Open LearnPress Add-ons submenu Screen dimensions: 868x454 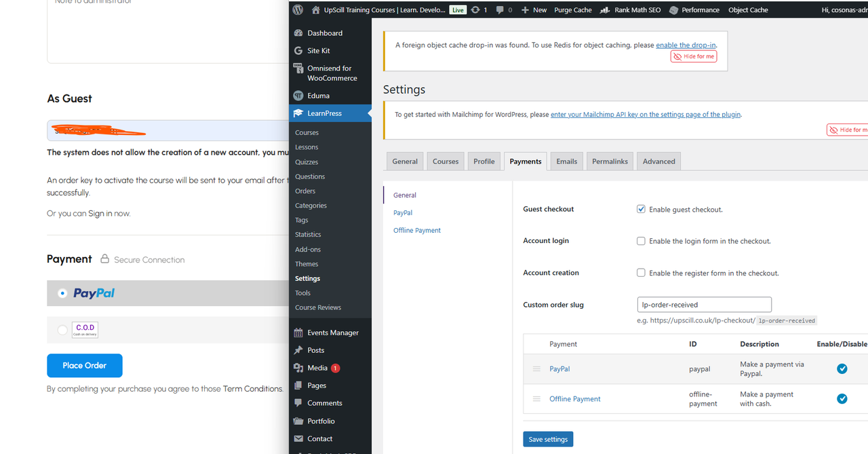pos(308,249)
